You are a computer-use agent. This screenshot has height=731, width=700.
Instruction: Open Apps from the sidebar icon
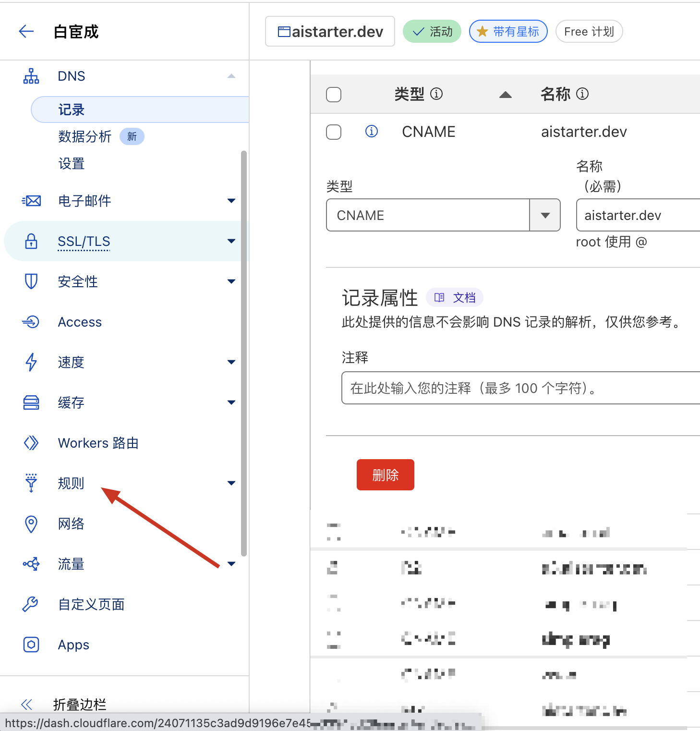[x=31, y=645]
